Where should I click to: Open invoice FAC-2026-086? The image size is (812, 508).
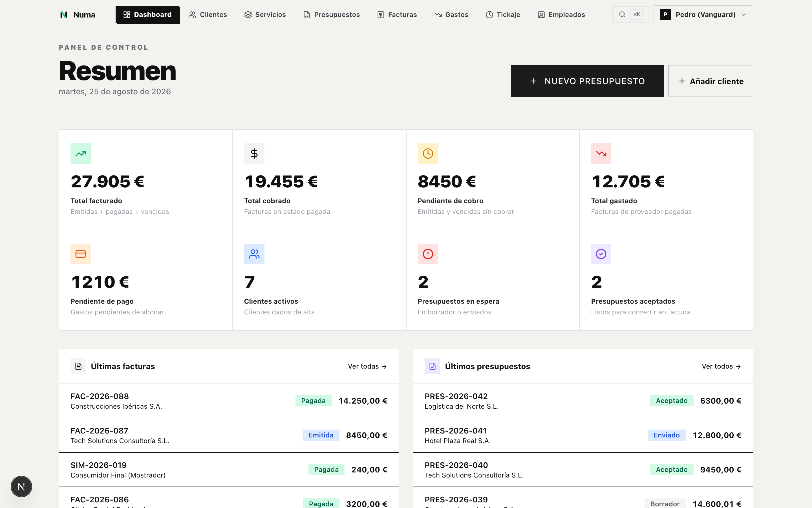tap(229, 498)
